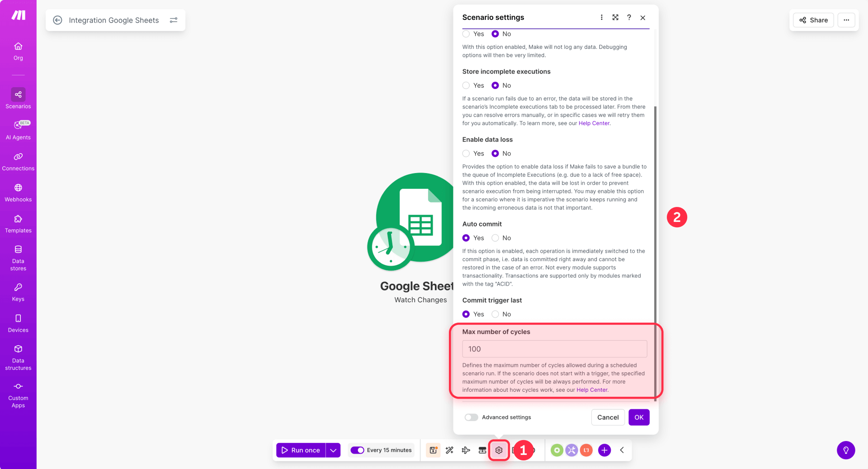Open Devices in the sidebar
Screen dimensions: 868x469
18,324
